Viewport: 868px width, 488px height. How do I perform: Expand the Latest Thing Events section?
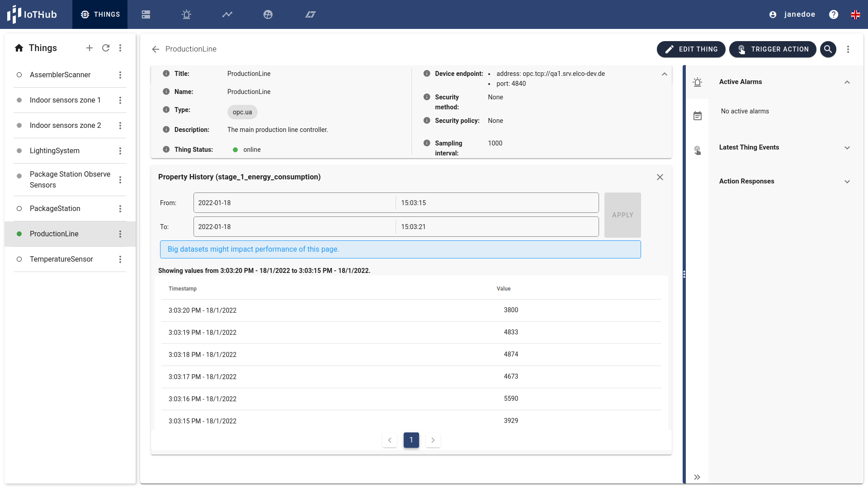[x=847, y=148]
